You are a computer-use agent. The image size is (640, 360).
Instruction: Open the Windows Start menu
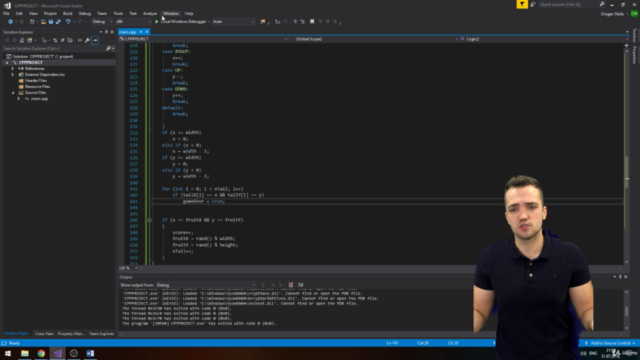[x=8, y=353]
